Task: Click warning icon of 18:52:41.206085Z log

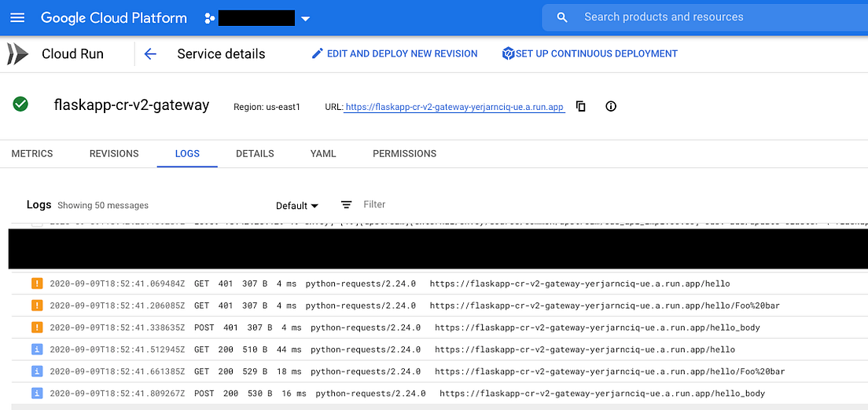Action: point(36,306)
